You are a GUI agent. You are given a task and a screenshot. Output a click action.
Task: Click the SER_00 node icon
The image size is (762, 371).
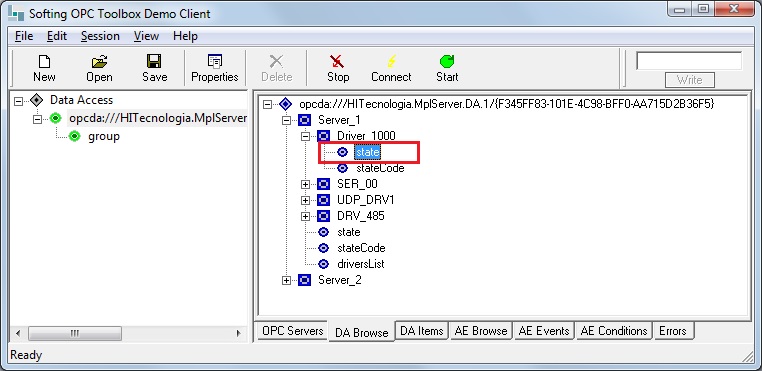pyautogui.click(x=324, y=184)
